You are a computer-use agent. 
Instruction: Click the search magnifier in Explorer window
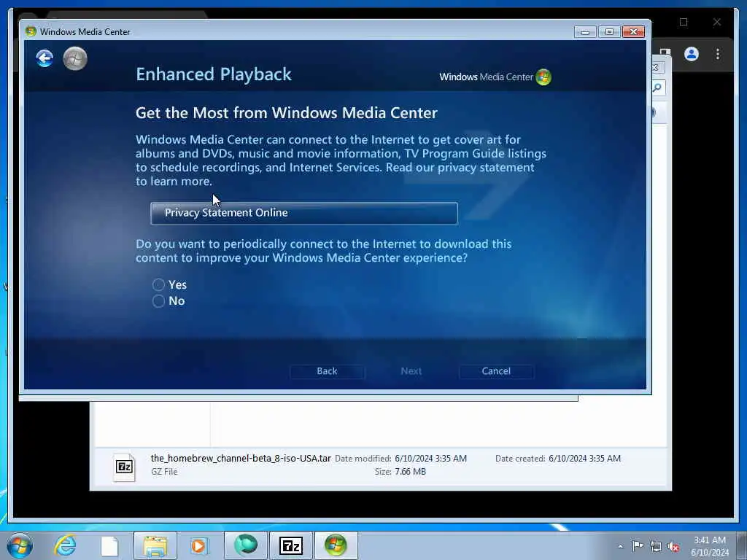[x=658, y=87]
